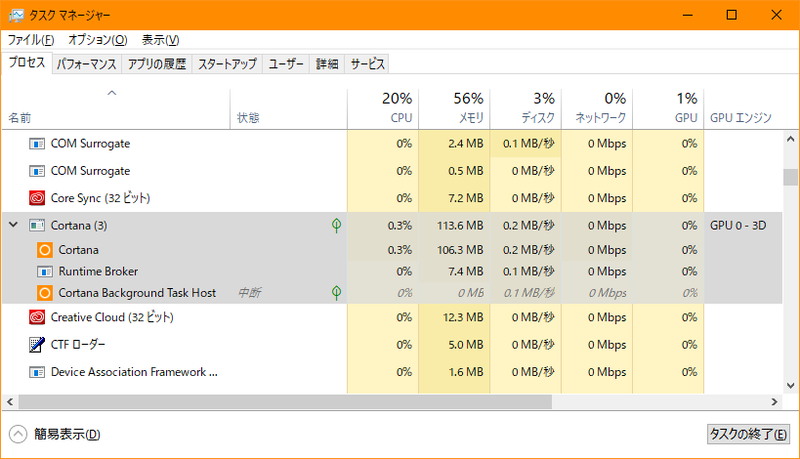Screen dimensions: 800x459
Task: Select Cortana Background Task Host row
Action: pyautogui.click(x=392, y=293)
